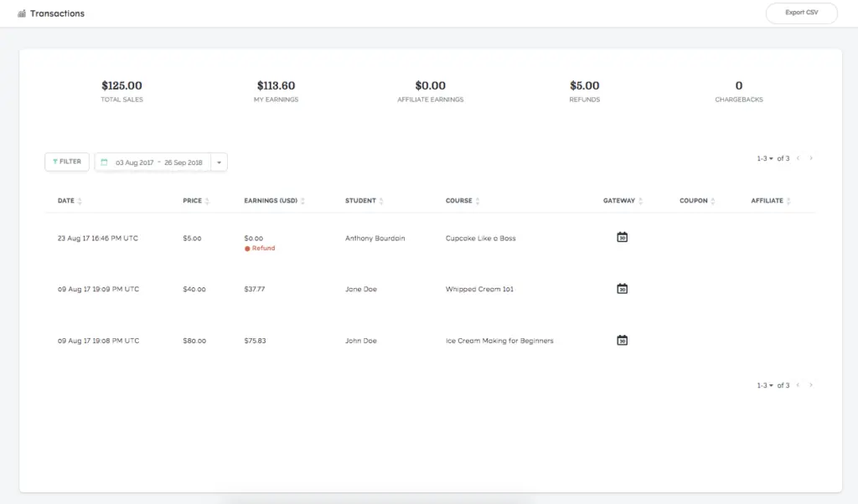Click gateway icon for Whipped Cream 101 row
Screen dimensions: 858x504
point(622,289)
